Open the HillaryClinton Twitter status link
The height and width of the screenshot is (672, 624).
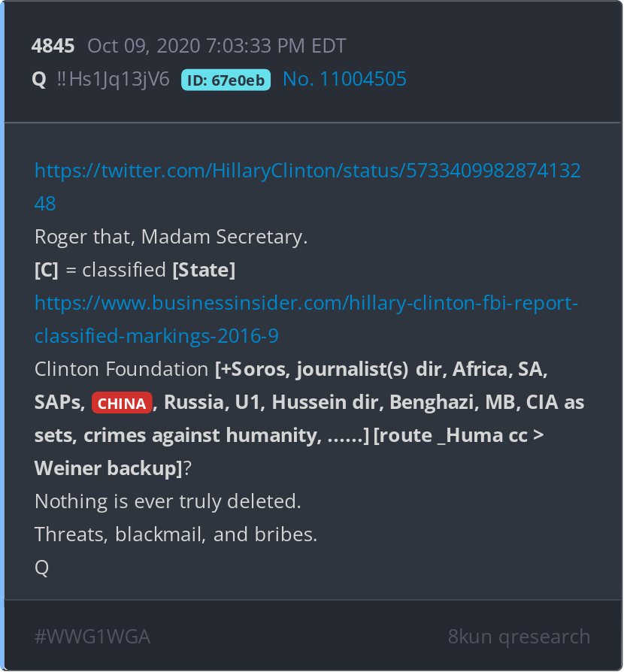(x=307, y=171)
